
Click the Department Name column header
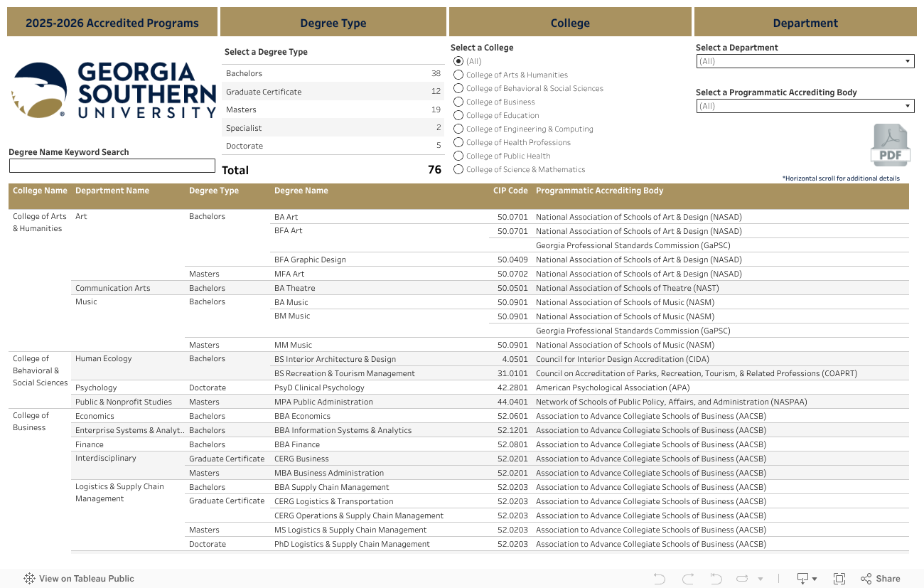(112, 191)
